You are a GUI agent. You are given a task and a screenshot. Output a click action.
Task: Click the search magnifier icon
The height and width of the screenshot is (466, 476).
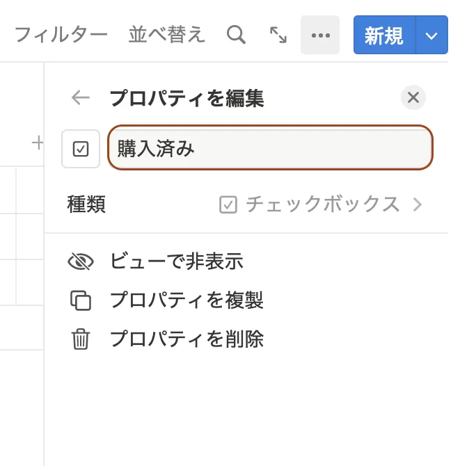pos(236,35)
